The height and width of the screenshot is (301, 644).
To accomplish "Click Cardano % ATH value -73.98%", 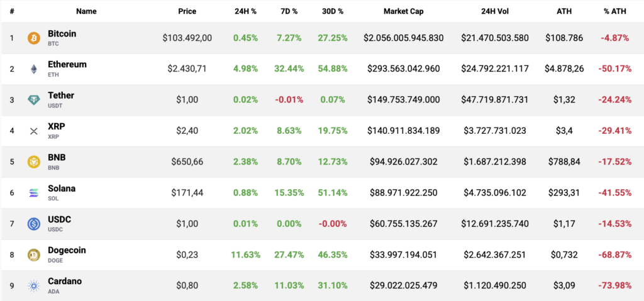I will coord(615,286).
